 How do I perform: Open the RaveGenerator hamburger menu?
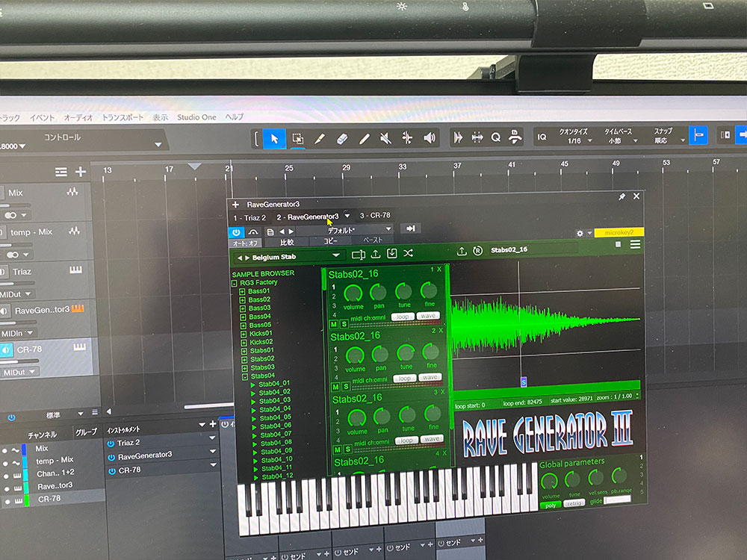(635, 244)
